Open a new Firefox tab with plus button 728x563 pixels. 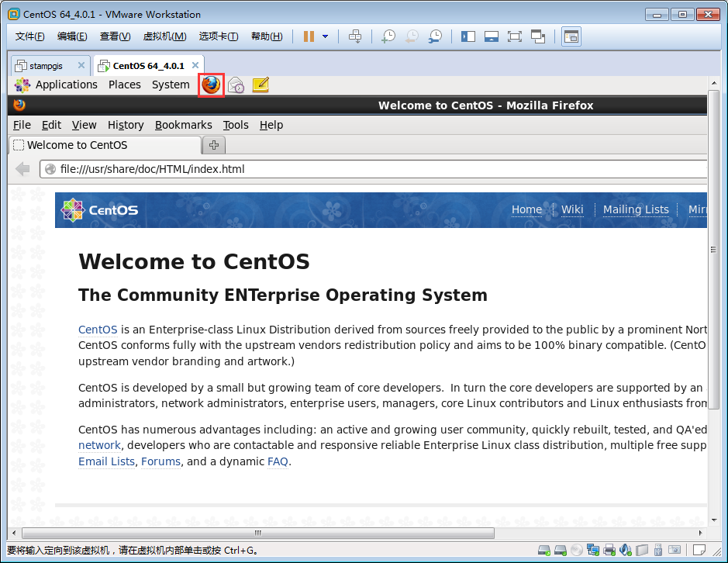[x=214, y=145]
